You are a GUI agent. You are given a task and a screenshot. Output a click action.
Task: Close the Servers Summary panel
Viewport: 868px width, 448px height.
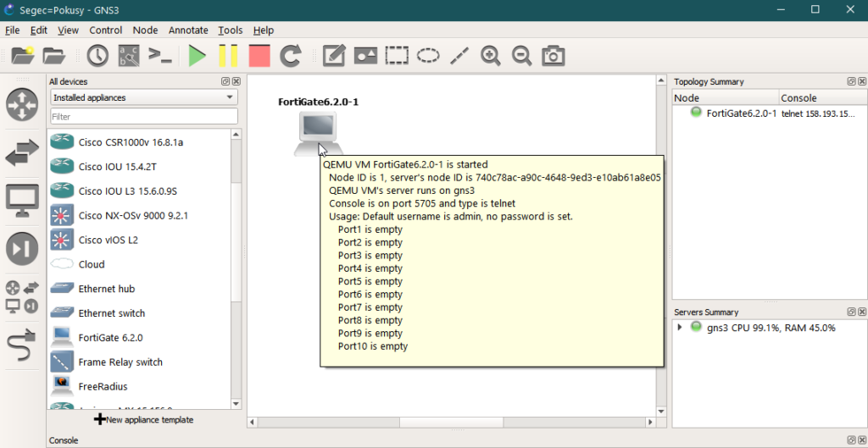[862, 312]
